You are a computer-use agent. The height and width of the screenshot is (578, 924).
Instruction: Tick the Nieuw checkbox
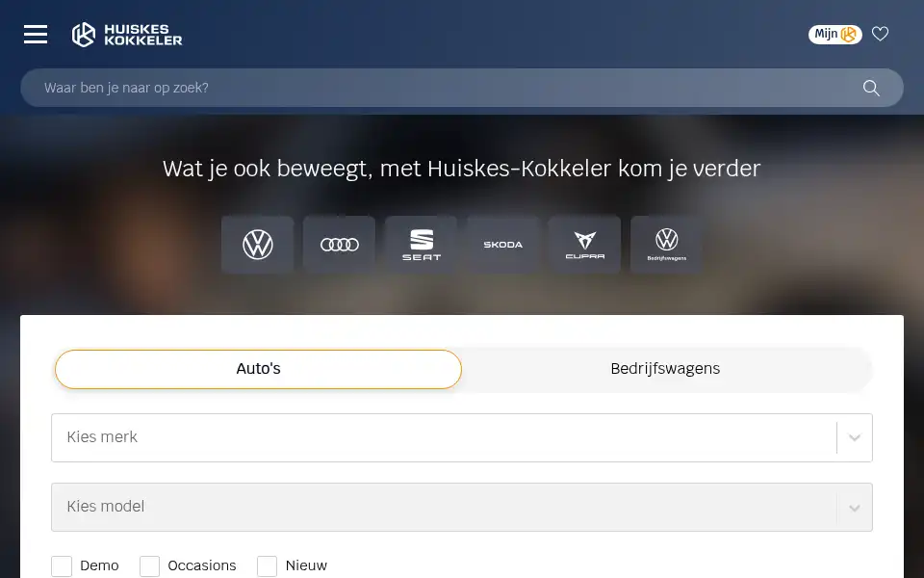pos(267,566)
